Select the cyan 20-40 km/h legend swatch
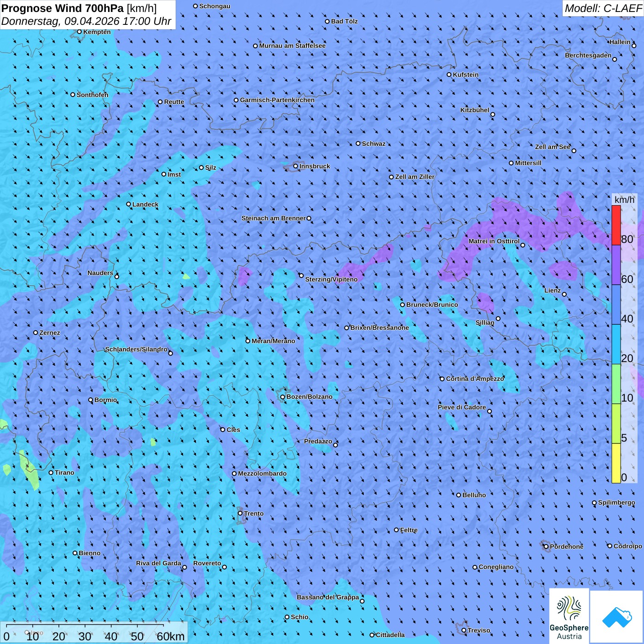 tap(616, 345)
